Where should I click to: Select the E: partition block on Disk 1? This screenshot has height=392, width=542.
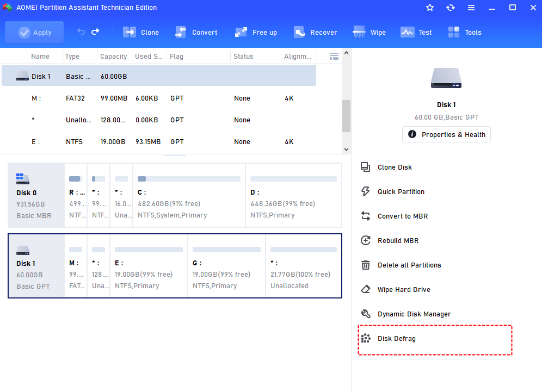tap(149, 266)
